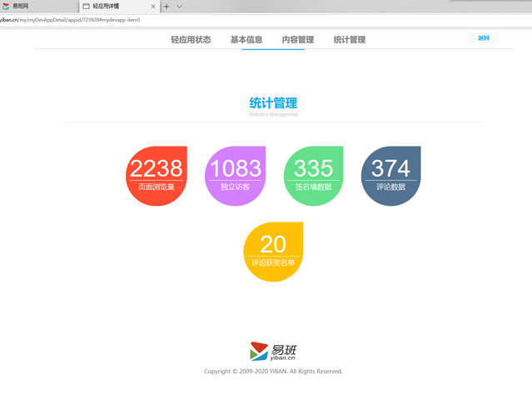Click the 易班网 tab favicon
This screenshot has width=532, height=395.
point(6,6)
